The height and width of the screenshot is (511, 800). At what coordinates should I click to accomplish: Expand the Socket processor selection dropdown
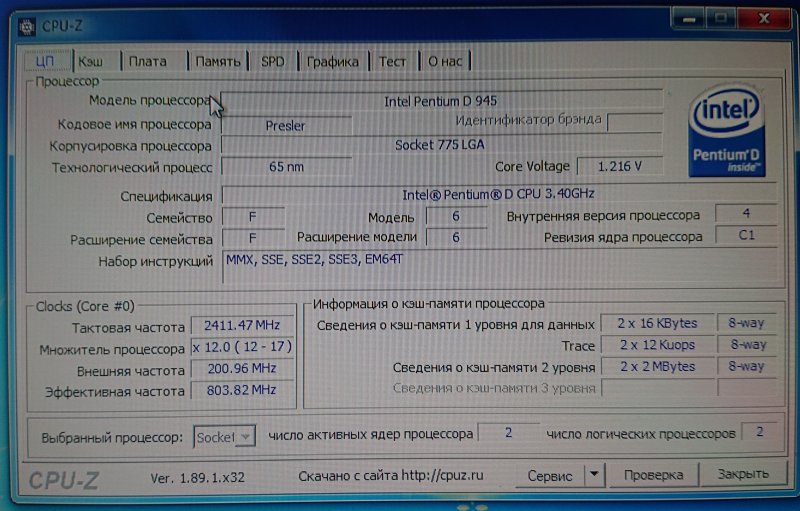coord(244,437)
